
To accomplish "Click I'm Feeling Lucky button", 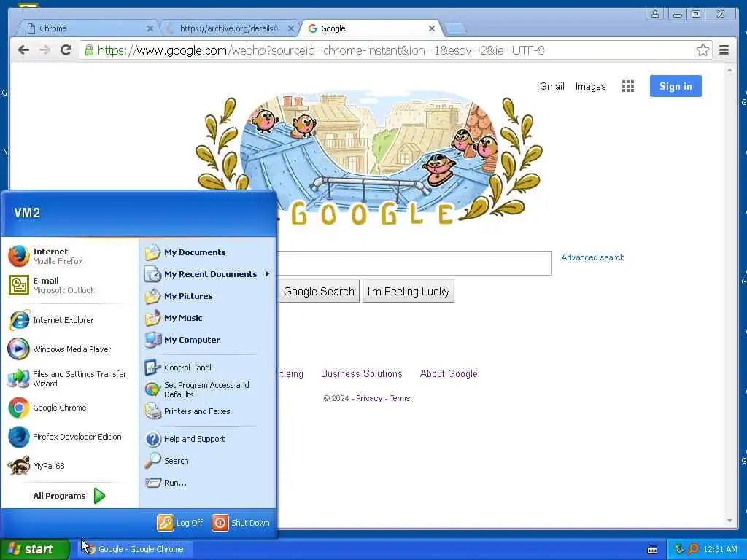I will coord(409,292).
